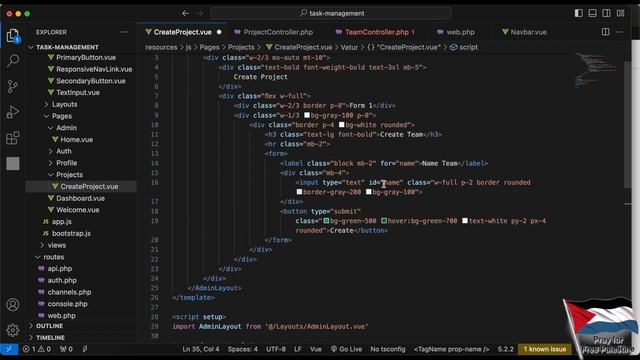
Task: Switch to the TeamController.php tab
Action: pos(379,32)
